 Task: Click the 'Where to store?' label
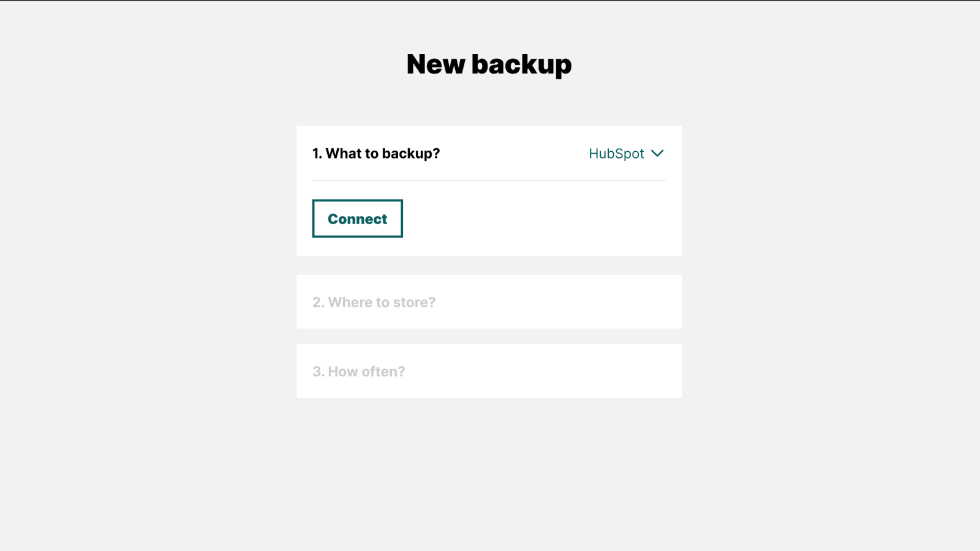click(x=374, y=302)
